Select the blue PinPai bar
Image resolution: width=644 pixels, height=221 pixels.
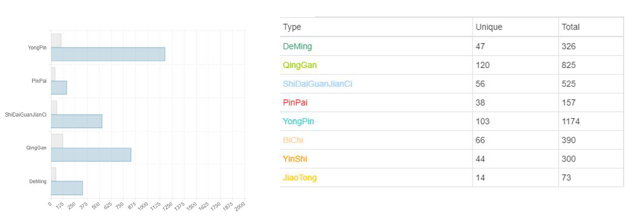pyautogui.click(x=59, y=88)
